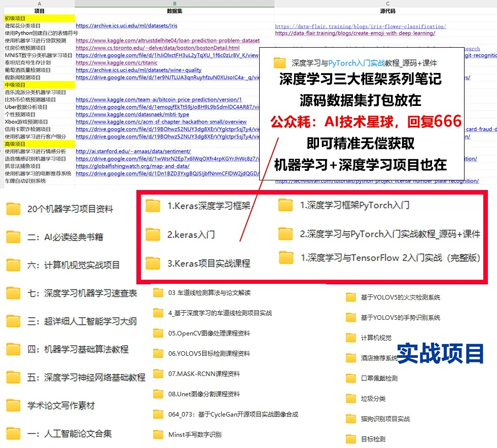Open the 六：计算机视觉实战项目 folder icon
This screenshot has width=497, height=448.
coord(13,265)
